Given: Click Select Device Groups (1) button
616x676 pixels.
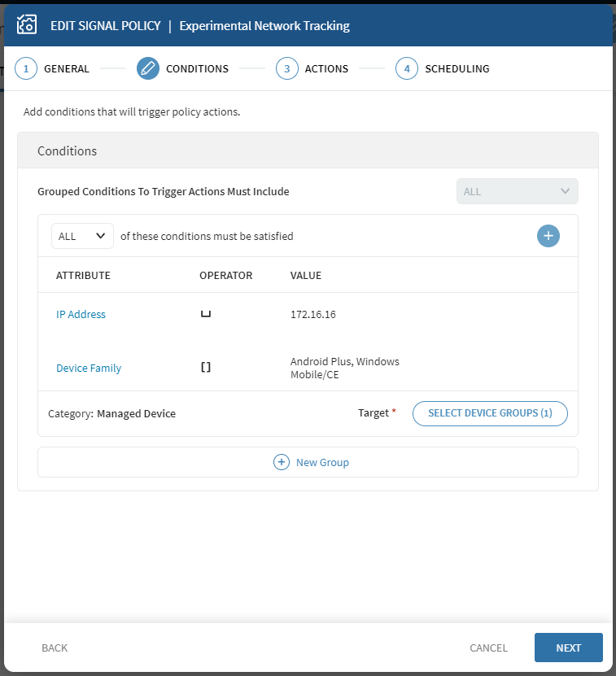Looking at the screenshot, I should (490, 413).
